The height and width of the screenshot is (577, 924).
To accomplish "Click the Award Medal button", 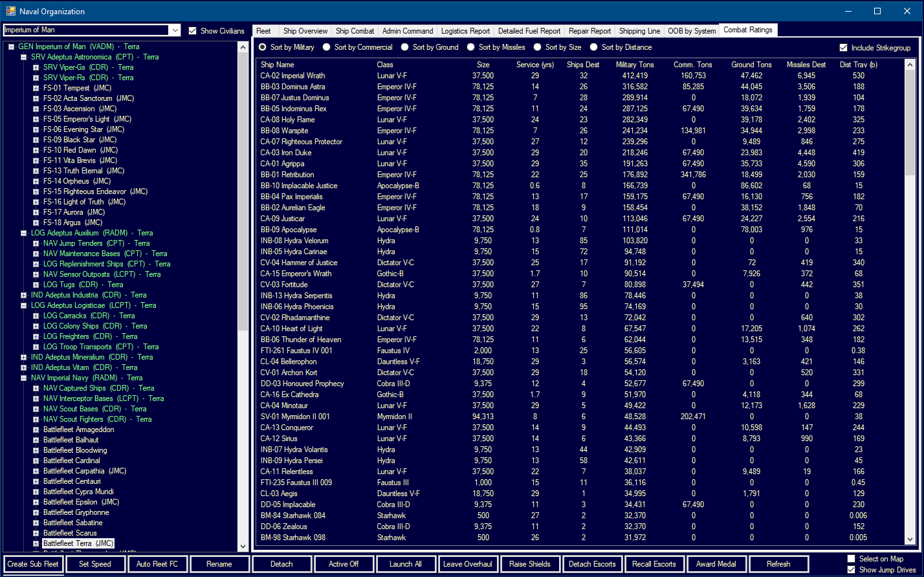I will (716, 564).
